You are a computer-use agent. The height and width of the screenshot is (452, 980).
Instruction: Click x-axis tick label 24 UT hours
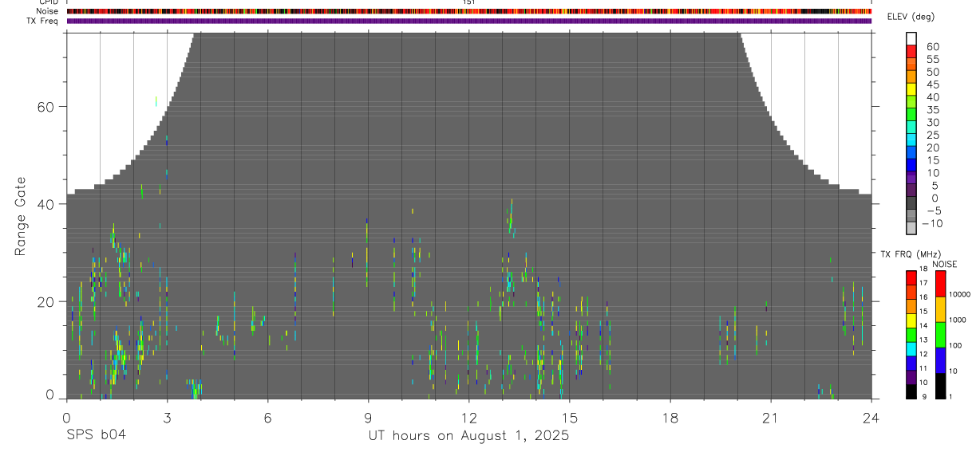coord(871,418)
